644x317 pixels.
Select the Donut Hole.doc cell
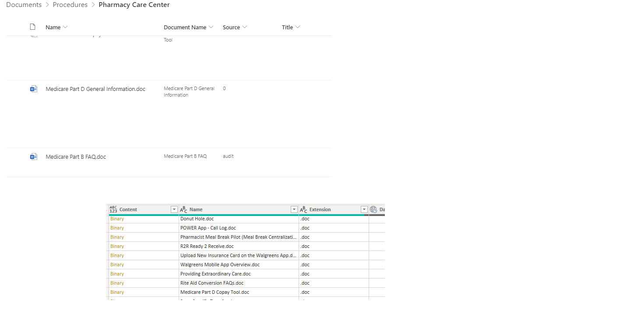pos(239,219)
